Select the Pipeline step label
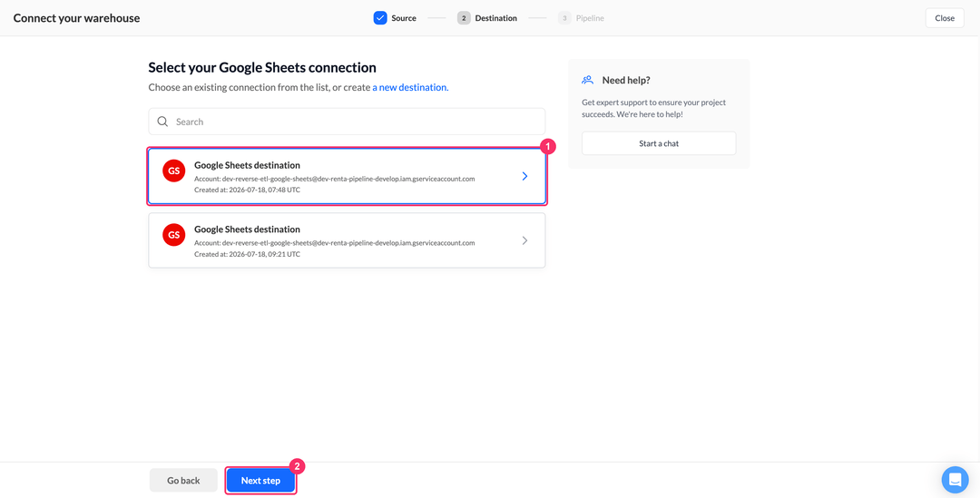The width and height of the screenshot is (980, 498). [590, 18]
